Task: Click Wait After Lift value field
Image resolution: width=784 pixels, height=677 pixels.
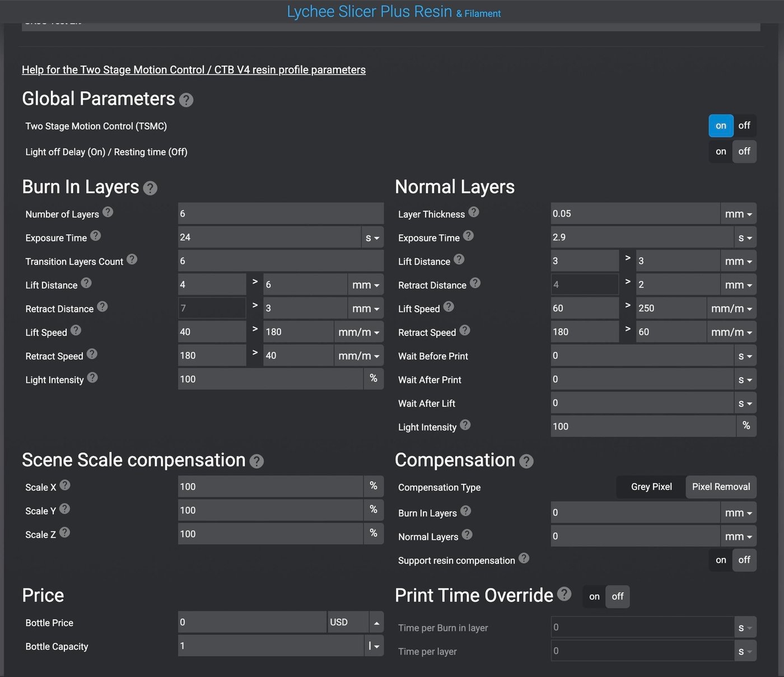Action: point(642,403)
